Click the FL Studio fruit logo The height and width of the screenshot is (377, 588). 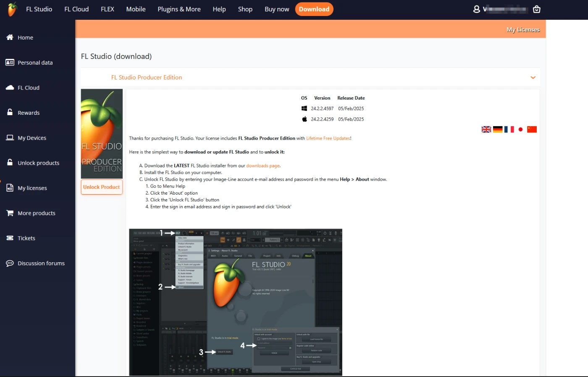[12, 9]
